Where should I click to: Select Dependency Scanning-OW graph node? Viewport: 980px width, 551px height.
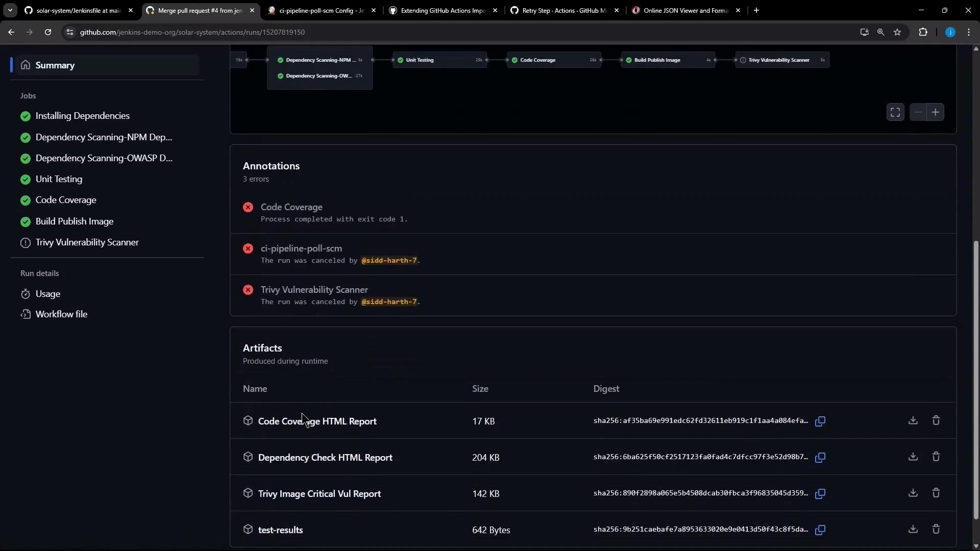tap(320, 76)
